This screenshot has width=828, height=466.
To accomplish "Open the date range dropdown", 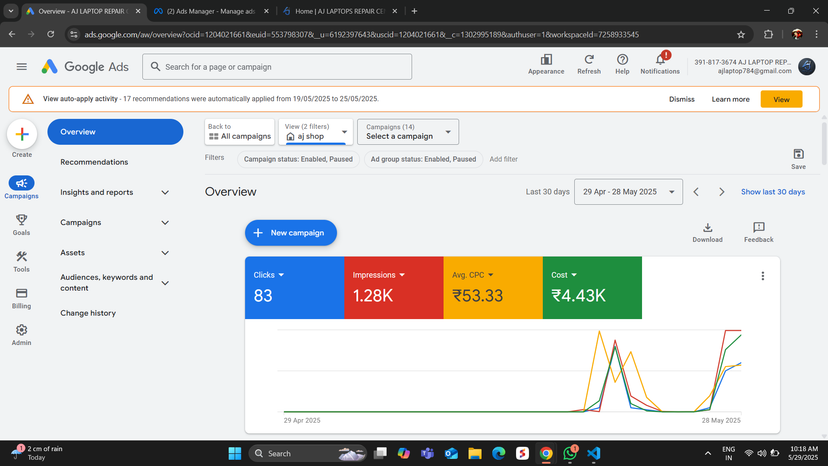I will point(628,192).
